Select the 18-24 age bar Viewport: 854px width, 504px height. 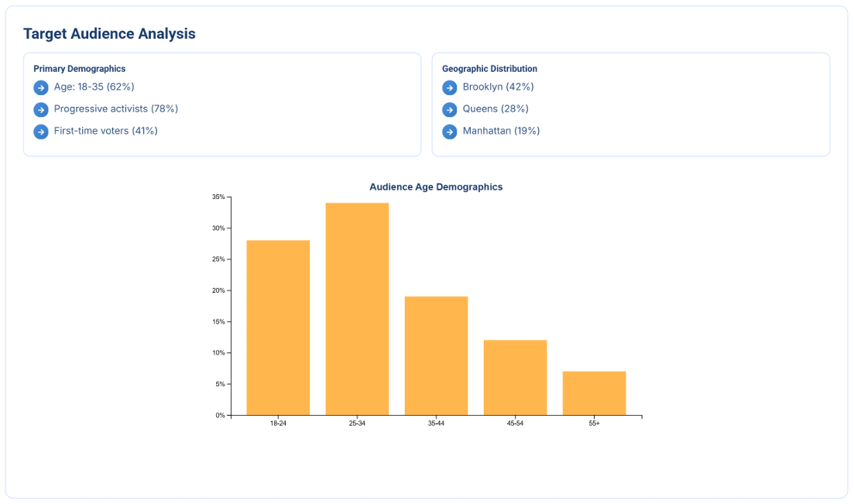pos(278,327)
